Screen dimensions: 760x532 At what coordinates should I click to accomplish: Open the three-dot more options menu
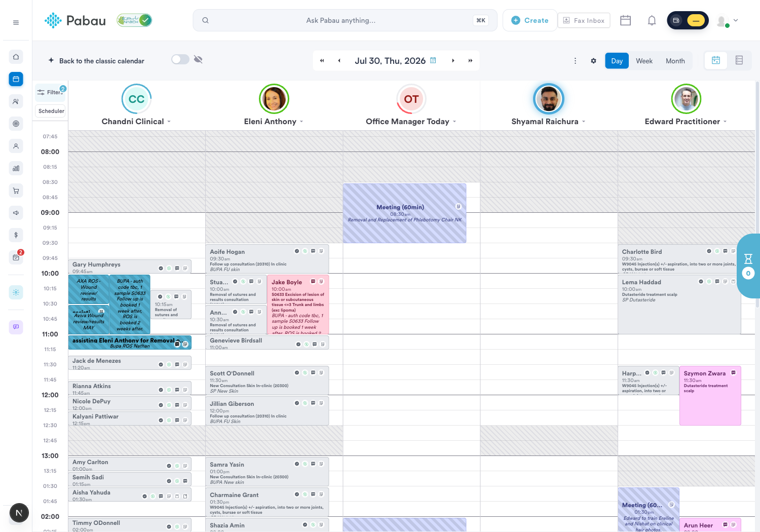(x=575, y=61)
